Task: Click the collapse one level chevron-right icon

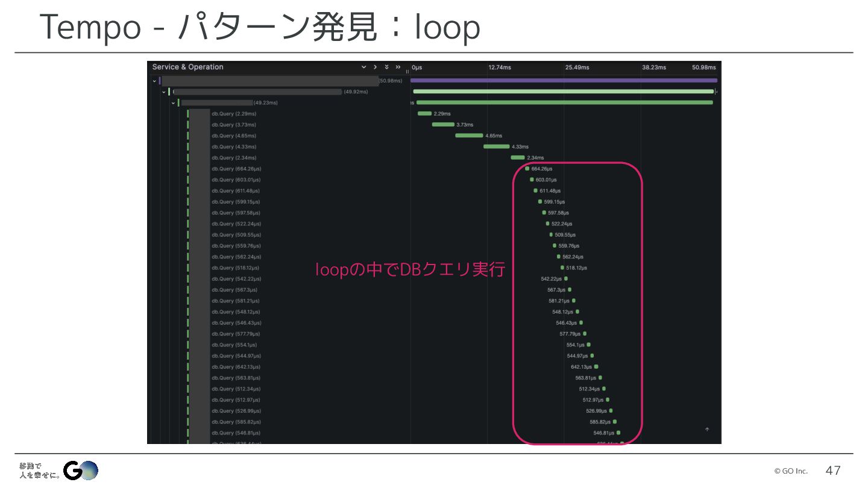Action: 375,67
